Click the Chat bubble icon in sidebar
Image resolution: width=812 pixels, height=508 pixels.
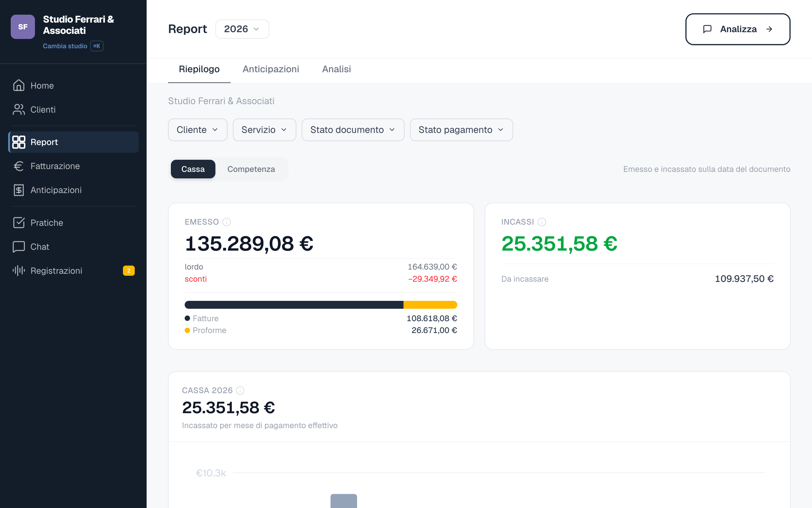[19, 247]
